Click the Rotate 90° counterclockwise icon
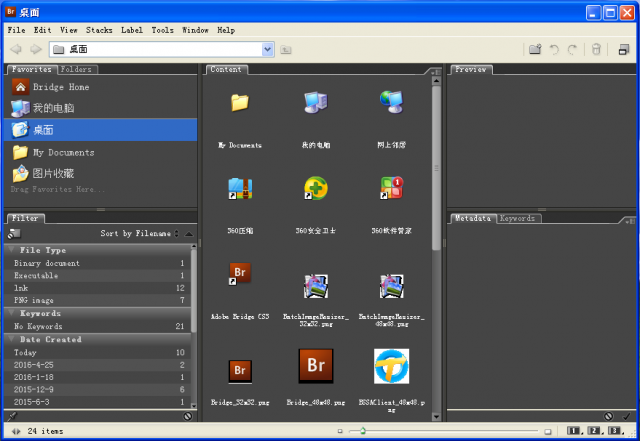640x441 pixels. pyautogui.click(x=554, y=49)
